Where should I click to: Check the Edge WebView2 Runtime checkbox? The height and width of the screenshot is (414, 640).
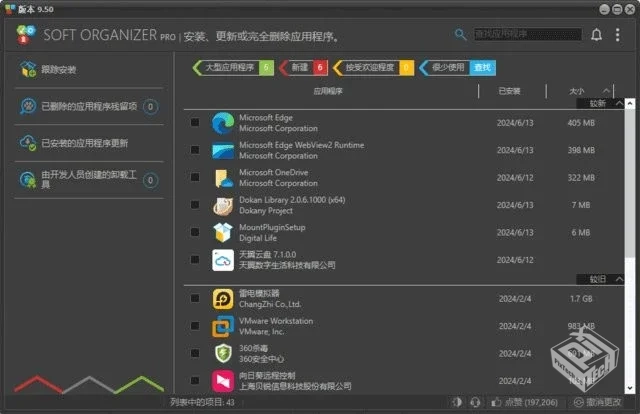point(195,150)
